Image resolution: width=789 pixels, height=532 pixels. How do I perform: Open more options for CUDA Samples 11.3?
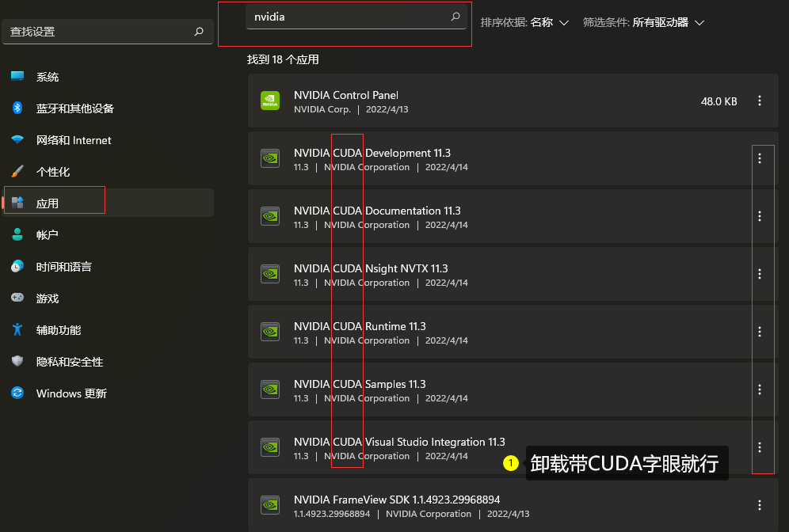point(760,389)
